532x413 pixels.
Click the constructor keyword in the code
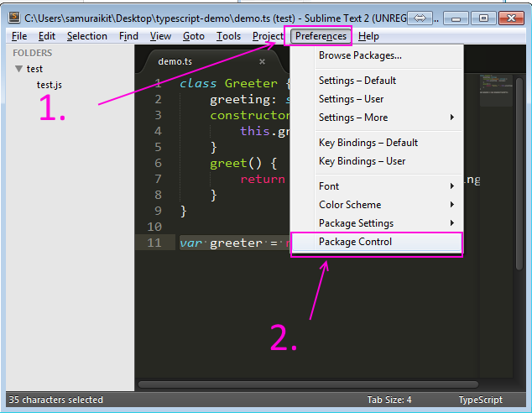250,115
